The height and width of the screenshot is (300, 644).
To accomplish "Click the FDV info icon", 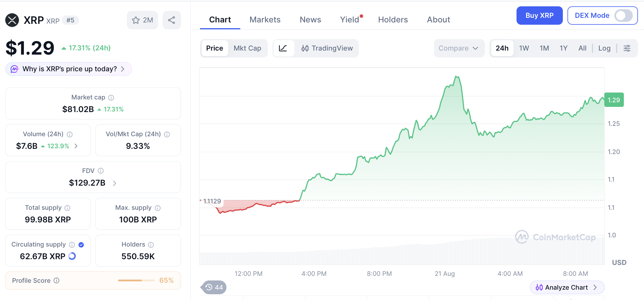I will [101, 171].
